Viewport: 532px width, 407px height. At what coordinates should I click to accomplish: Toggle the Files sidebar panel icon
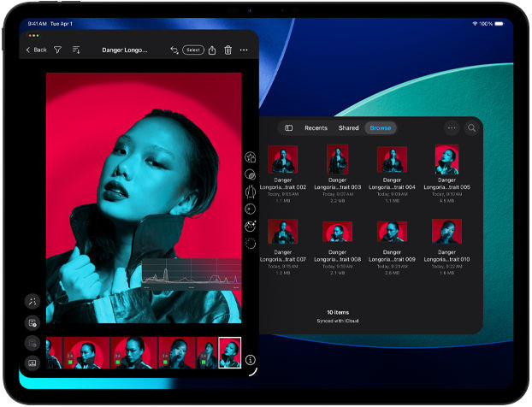[x=288, y=128]
